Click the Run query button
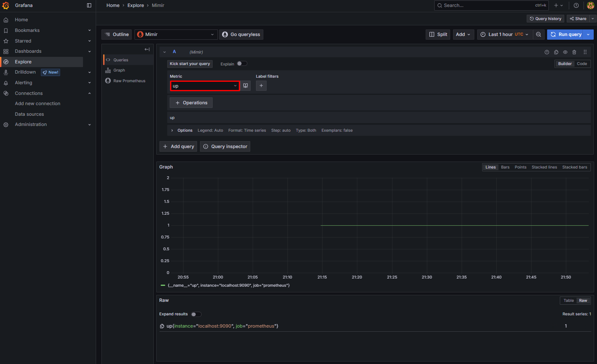597x364 pixels. tap(569, 34)
